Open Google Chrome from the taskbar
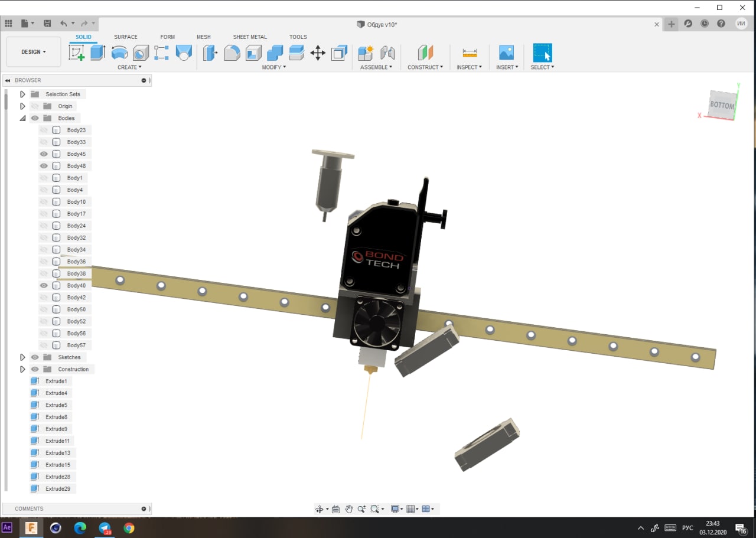The image size is (756, 538). click(x=129, y=528)
